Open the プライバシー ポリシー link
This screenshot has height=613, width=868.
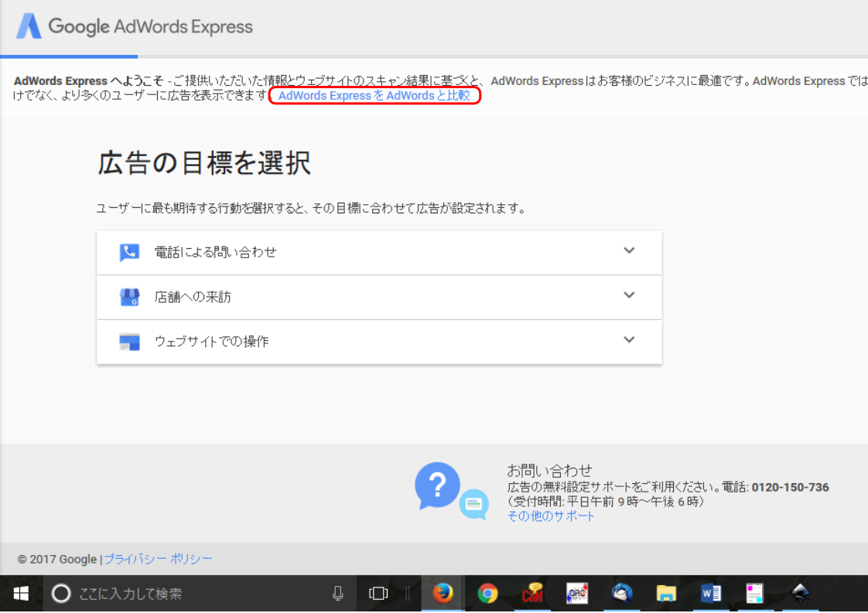coord(159,559)
